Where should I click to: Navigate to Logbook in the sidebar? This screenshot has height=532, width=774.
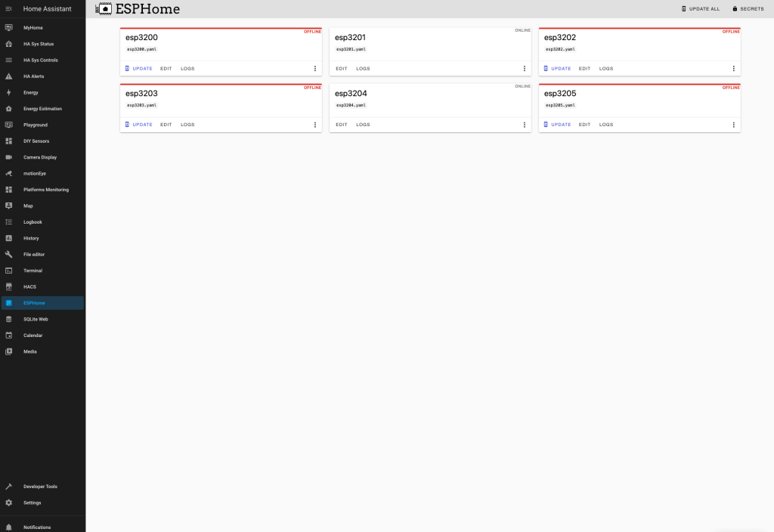33,222
